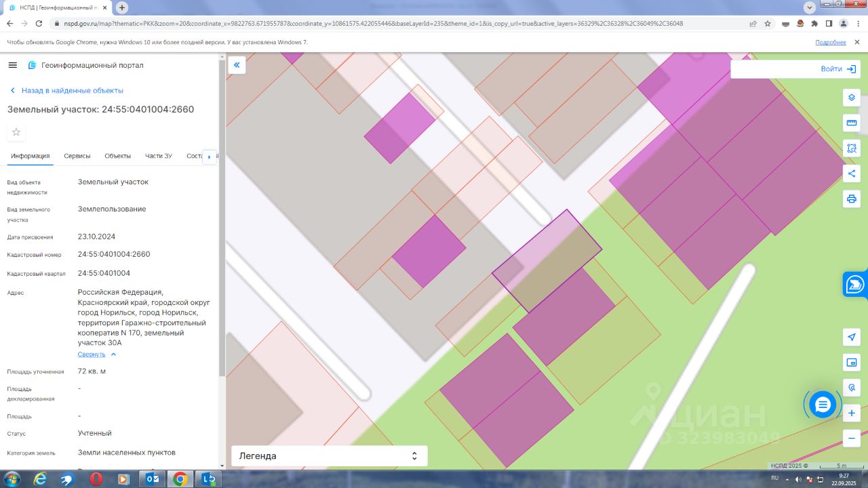Toggle favorite star for the land plot

click(16, 132)
